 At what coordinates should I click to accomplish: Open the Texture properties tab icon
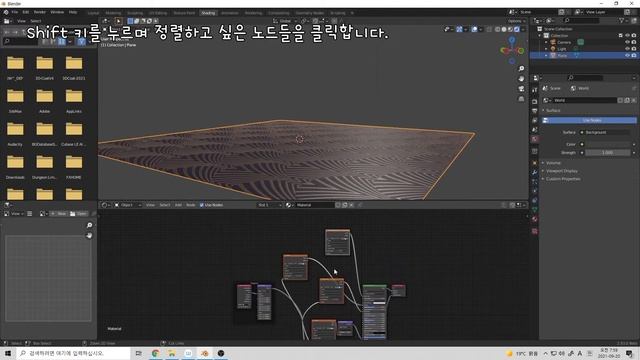pyautogui.click(x=535, y=231)
